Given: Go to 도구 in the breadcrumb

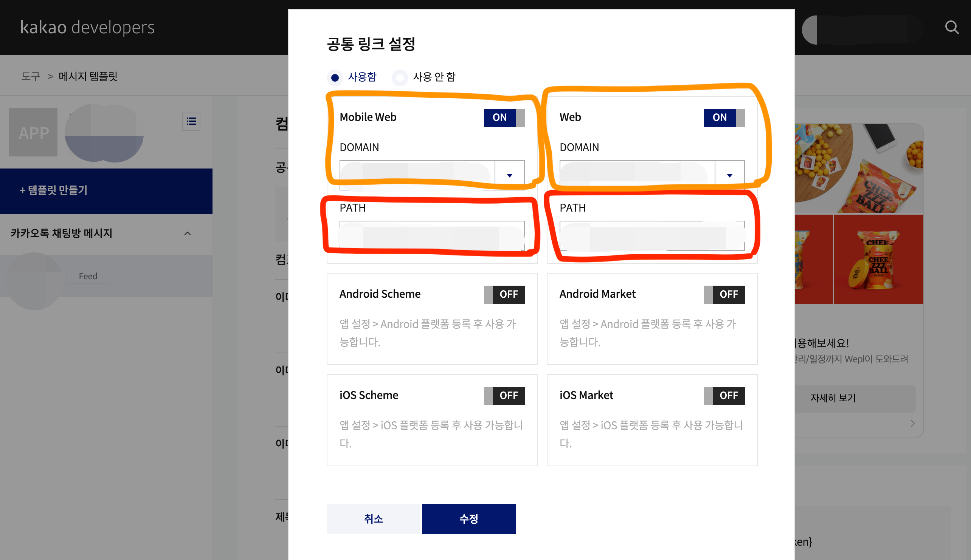Looking at the screenshot, I should (30, 76).
